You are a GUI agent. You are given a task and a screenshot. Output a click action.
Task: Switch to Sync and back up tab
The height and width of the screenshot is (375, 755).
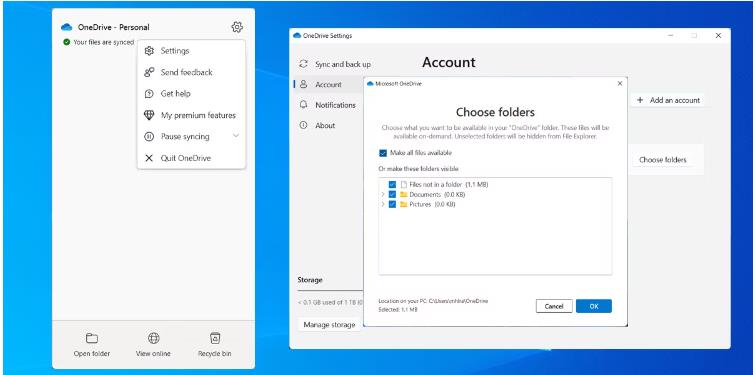click(x=335, y=64)
